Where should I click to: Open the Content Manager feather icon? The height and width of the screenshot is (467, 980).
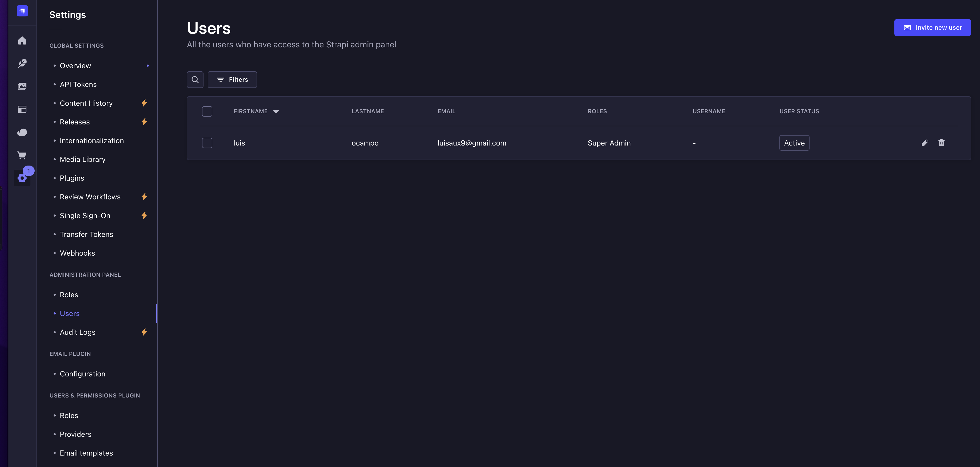22,63
